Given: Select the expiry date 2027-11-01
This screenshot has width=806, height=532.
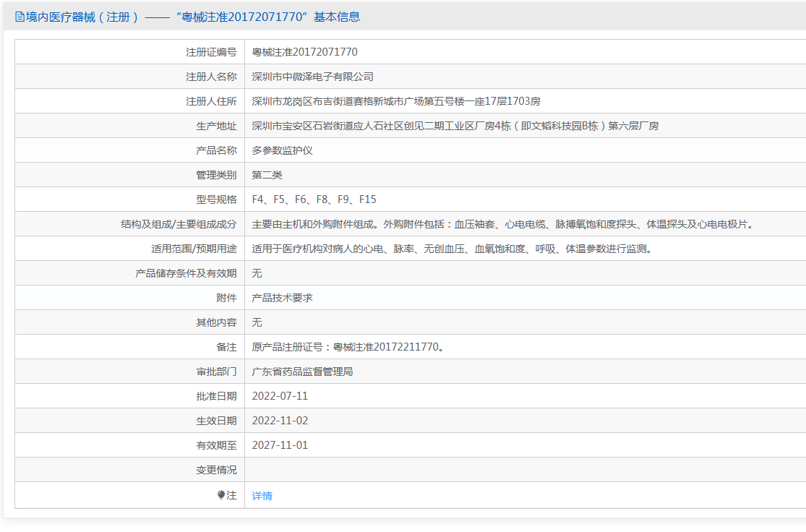Looking at the screenshot, I should pos(280,445).
